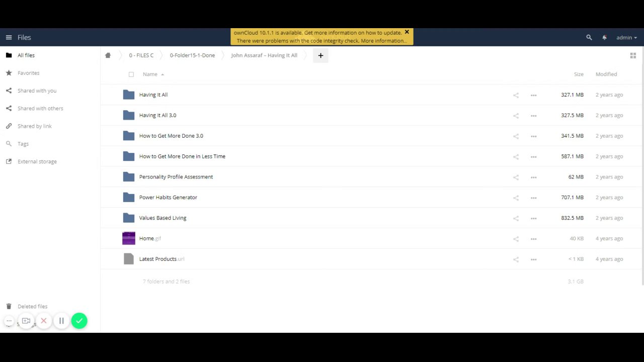Click the Deleted files trash icon
The image size is (644, 362).
coord(9,306)
